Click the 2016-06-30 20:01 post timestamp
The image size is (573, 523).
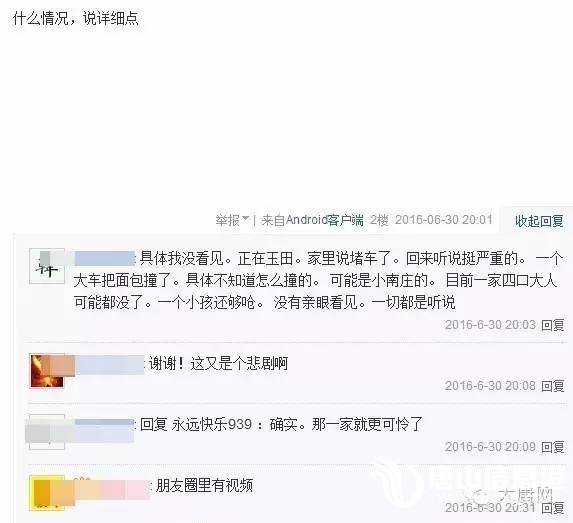pos(444,220)
